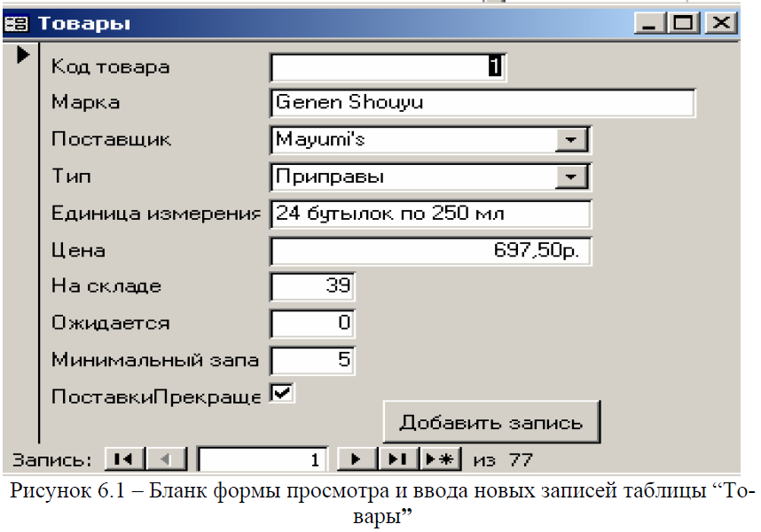Click the Марка field with Genen Shouyu

pos(482,103)
